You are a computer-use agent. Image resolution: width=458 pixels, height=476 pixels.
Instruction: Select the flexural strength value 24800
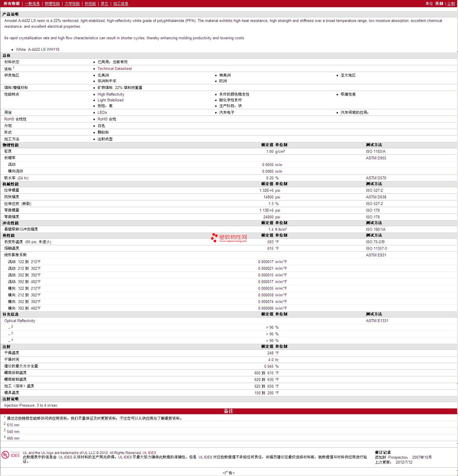pyautogui.click(x=268, y=217)
